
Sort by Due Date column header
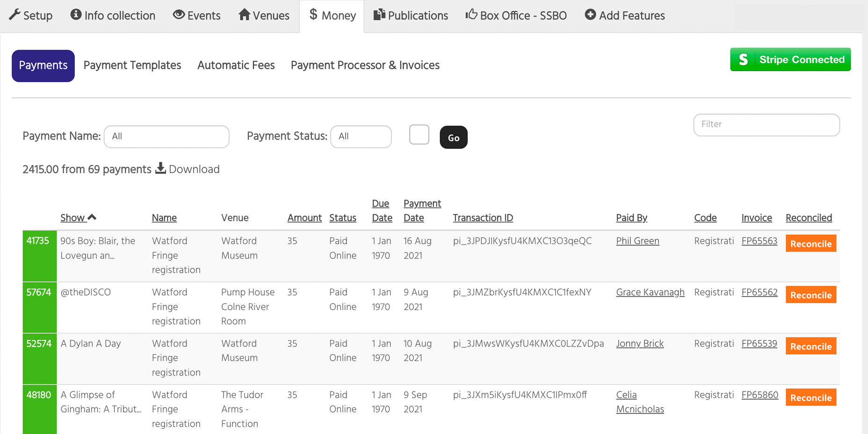tap(382, 210)
